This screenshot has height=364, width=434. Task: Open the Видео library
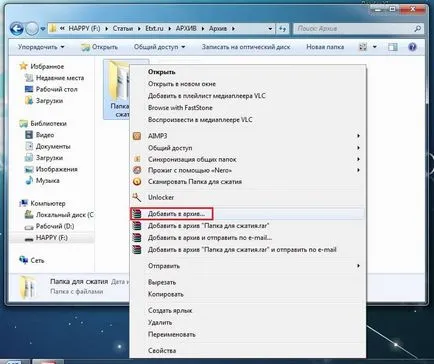click(x=40, y=135)
